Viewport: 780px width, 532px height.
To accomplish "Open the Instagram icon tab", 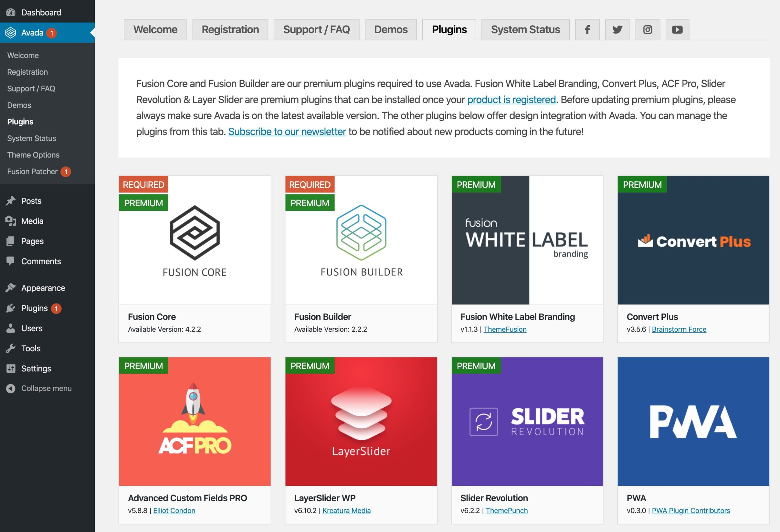I will (647, 30).
